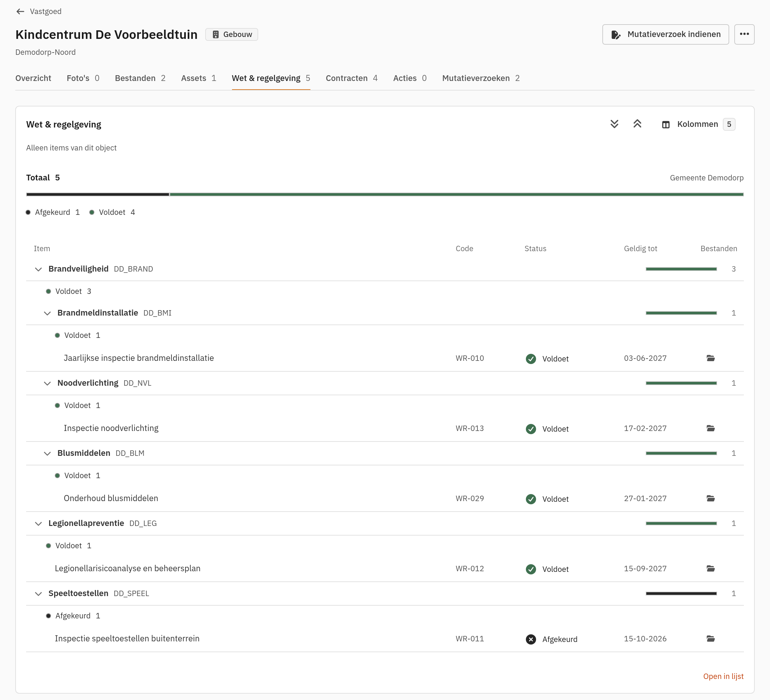The width and height of the screenshot is (770, 700).
Task: Click the Voldoet check icon for WR-012
Action: tap(531, 569)
